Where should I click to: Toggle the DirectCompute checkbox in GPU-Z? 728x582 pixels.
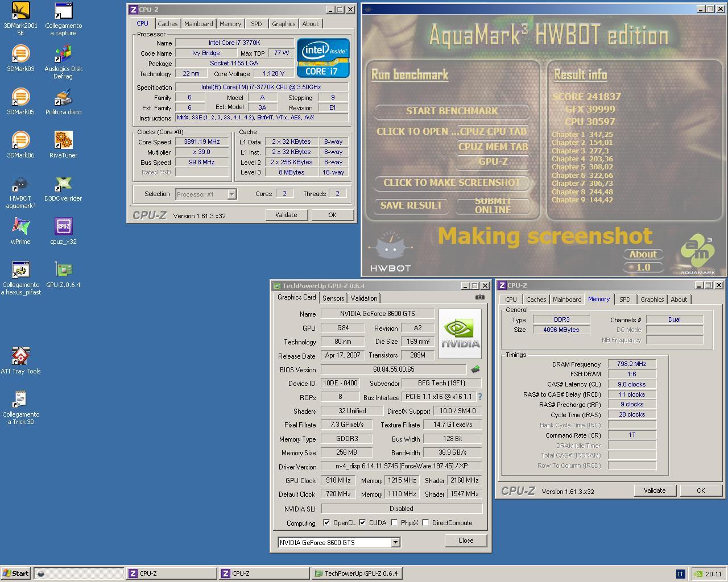425,523
